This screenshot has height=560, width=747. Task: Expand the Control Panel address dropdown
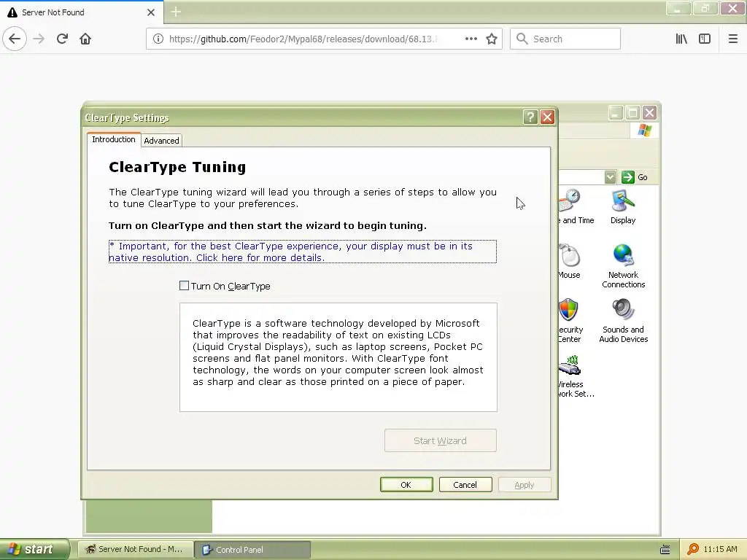[611, 177]
